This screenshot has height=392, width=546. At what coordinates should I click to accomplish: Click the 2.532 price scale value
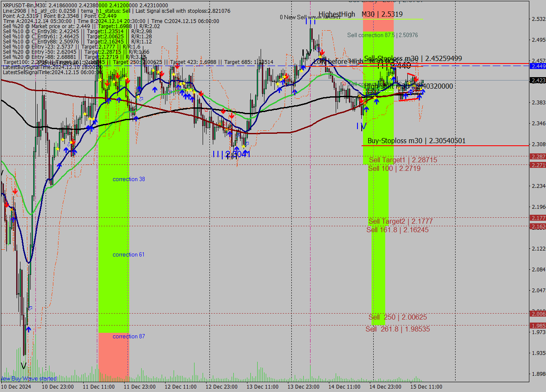point(539,19)
